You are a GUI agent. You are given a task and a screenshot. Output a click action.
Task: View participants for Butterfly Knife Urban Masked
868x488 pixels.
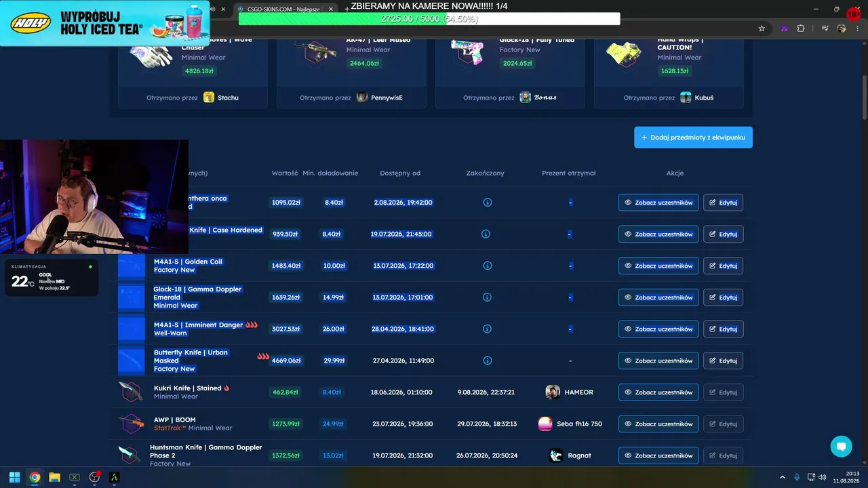[658, 361]
